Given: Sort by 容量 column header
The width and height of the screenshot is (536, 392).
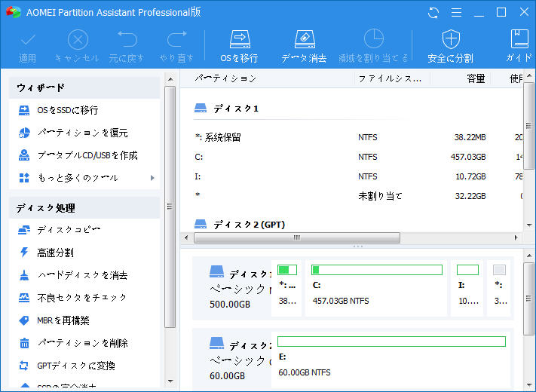Looking at the screenshot, I should pyautogui.click(x=476, y=78).
